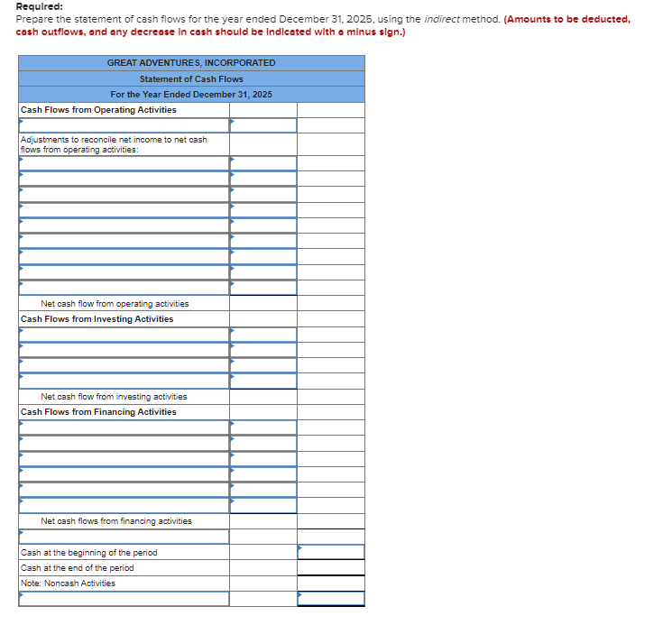The height and width of the screenshot is (634, 672).
Task: Open the first dropdown under Cash Flows from Financing Activities
Action: point(124,427)
